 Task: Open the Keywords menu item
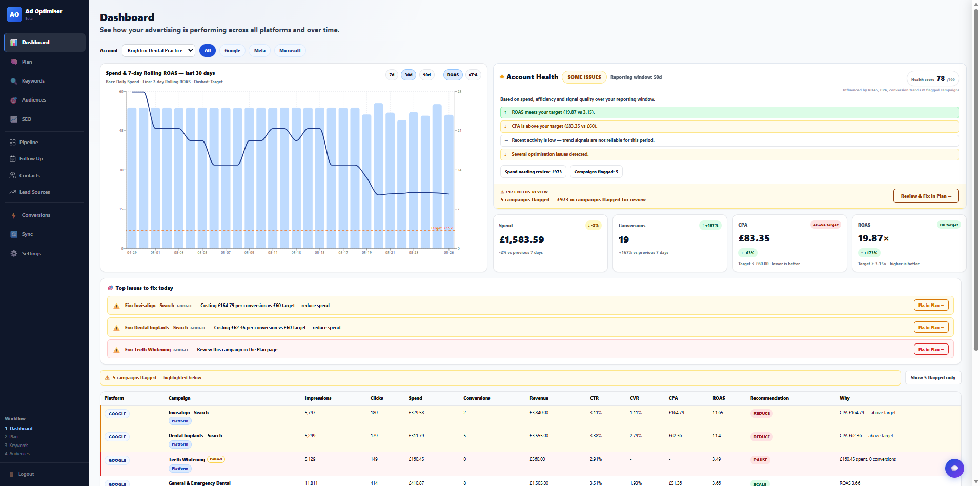[x=45, y=81]
